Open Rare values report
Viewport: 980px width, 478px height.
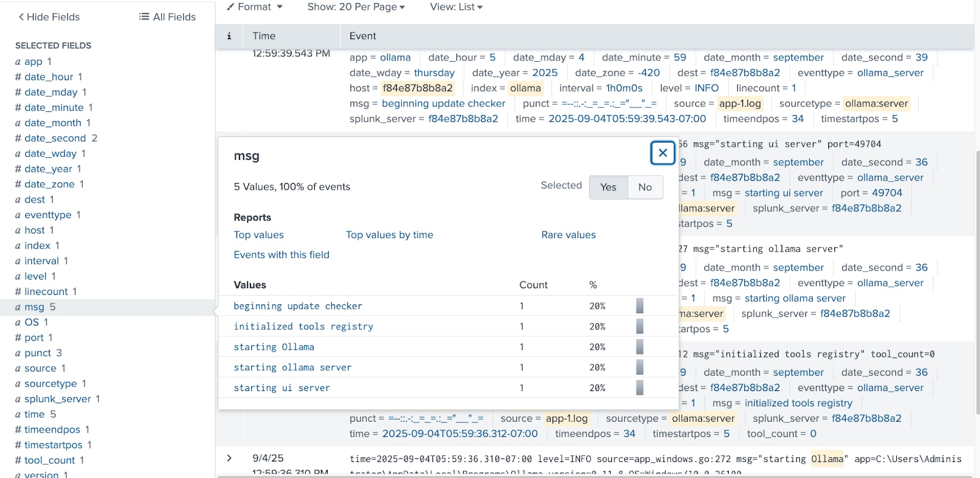[x=568, y=235]
